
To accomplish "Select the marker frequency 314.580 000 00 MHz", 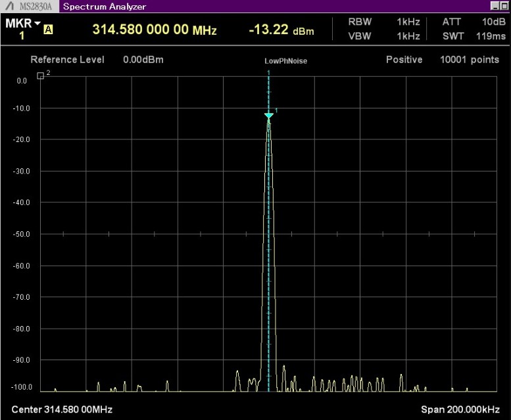I will pos(155,30).
